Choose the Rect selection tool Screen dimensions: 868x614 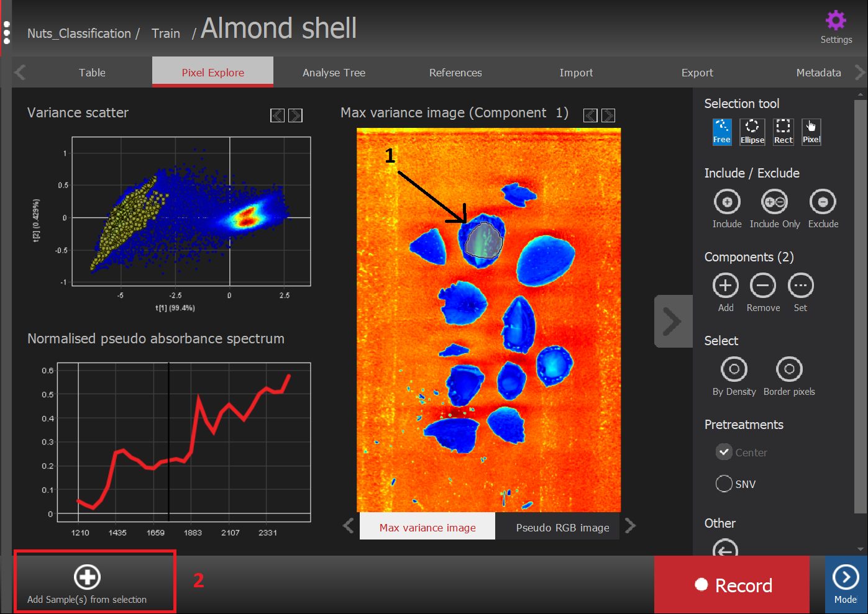(x=783, y=132)
